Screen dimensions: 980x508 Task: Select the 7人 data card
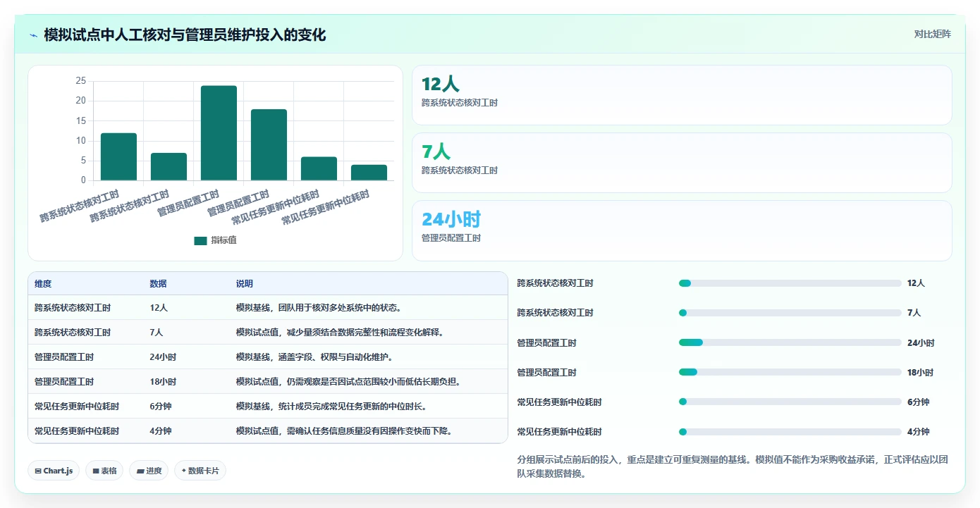[x=682, y=163]
